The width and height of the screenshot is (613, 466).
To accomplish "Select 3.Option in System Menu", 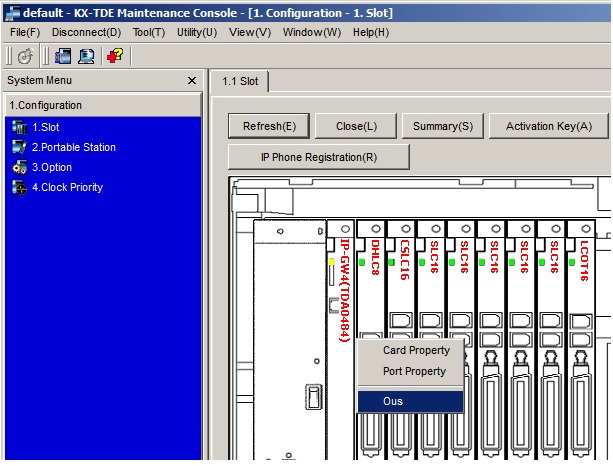I will (x=52, y=167).
